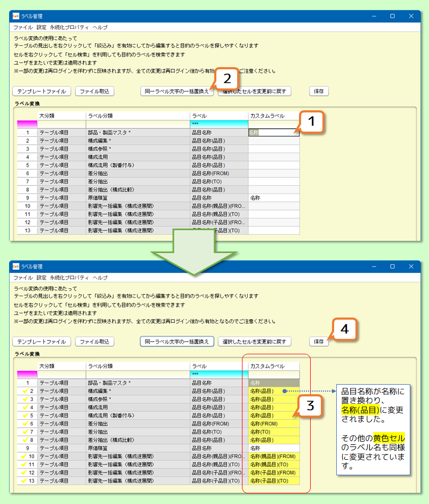This screenshot has width=429, height=504.
Task: Click checkmark icon on row 11, lower window
Action: click(x=24, y=465)
